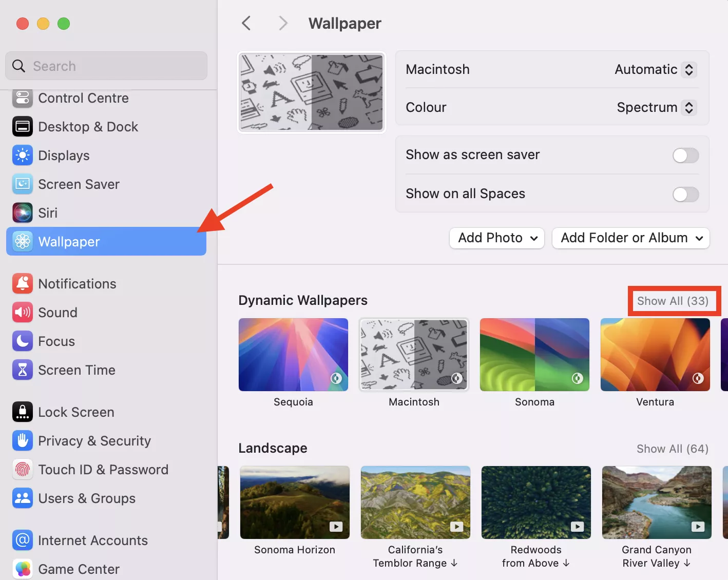Click Show All for Dynamic Wallpapers
The height and width of the screenshot is (580, 728).
pyautogui.click(x=674, y=301)
